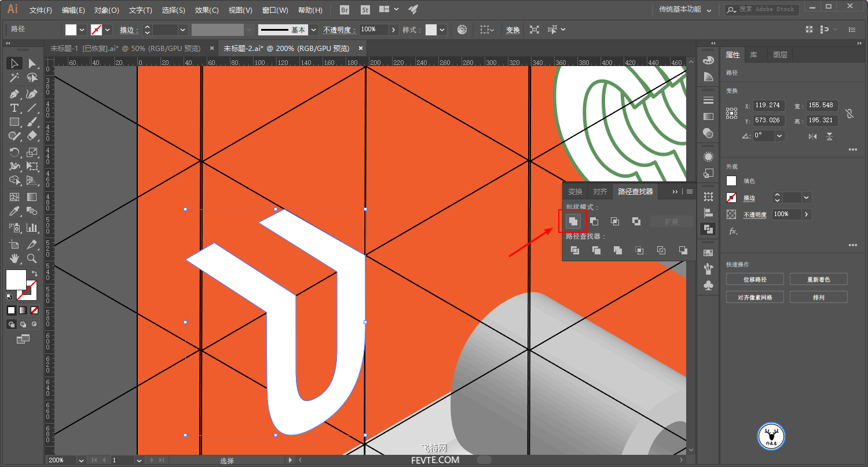Select the Gradient tool in toolbox
The width and height of the screenshot is (868, 467).
32,197
